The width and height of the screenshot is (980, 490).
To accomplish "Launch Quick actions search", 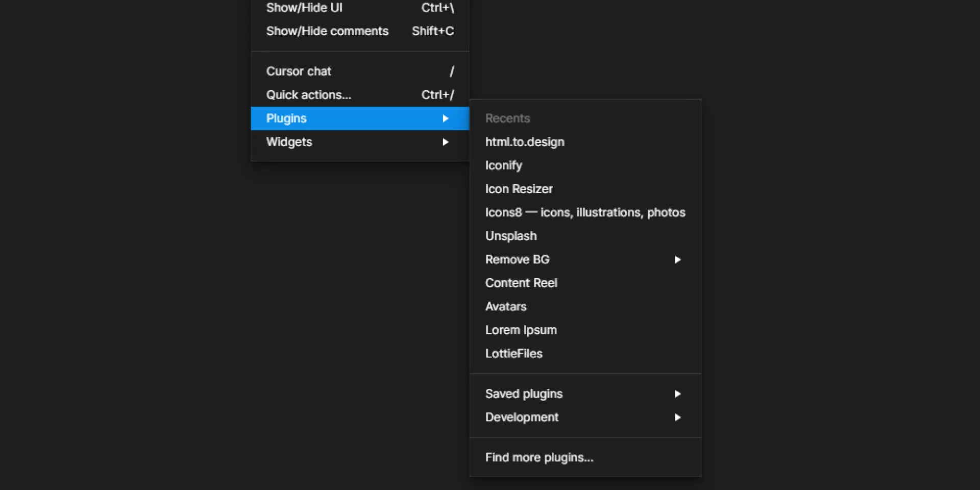I will point(360,95).
